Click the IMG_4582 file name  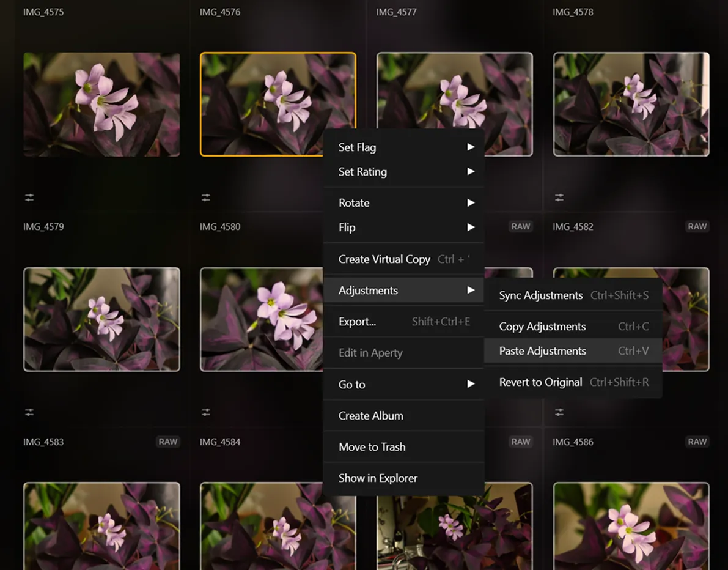click(x=573, y=227)
